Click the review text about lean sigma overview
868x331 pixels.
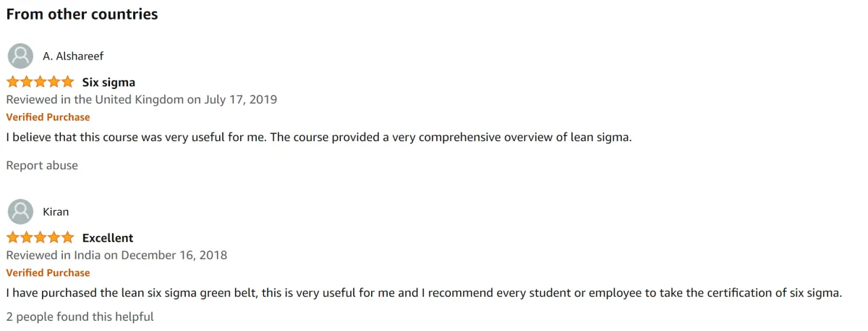tap(319, 137)
